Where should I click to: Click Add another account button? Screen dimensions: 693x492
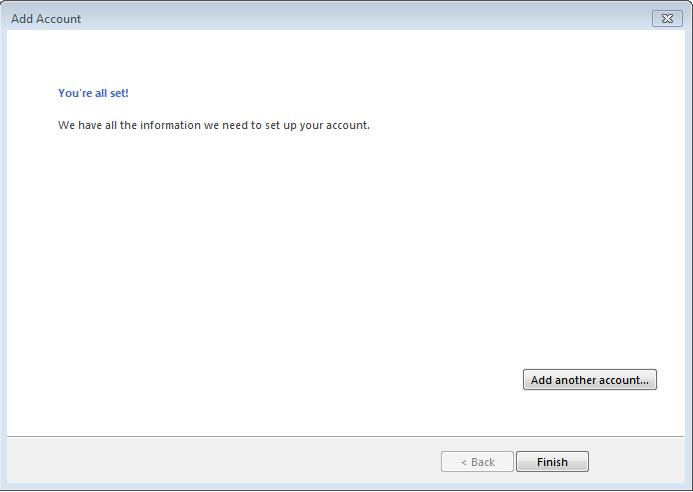[x=589, y=380]
